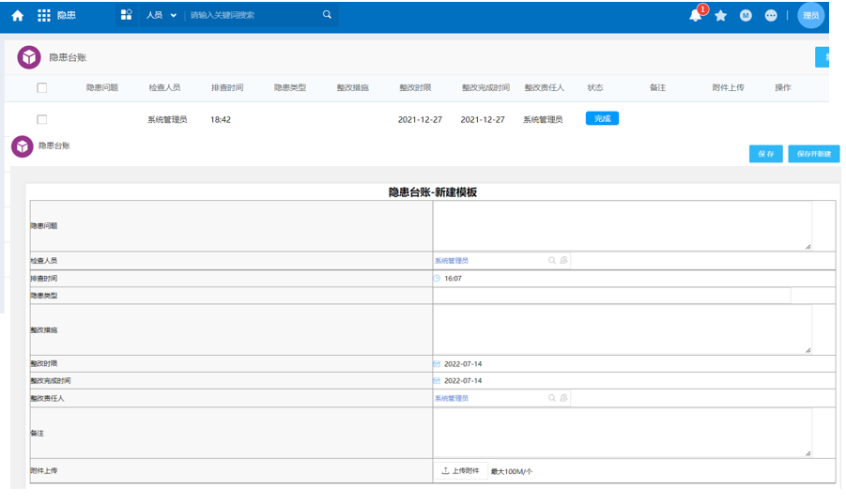
Task: Click the keyword search input box
Action: 254,15
